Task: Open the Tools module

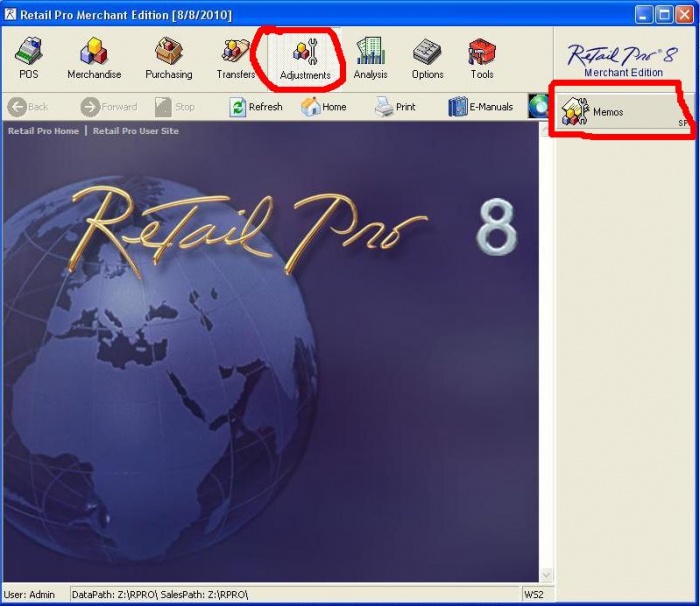Action: coord(482,59)
